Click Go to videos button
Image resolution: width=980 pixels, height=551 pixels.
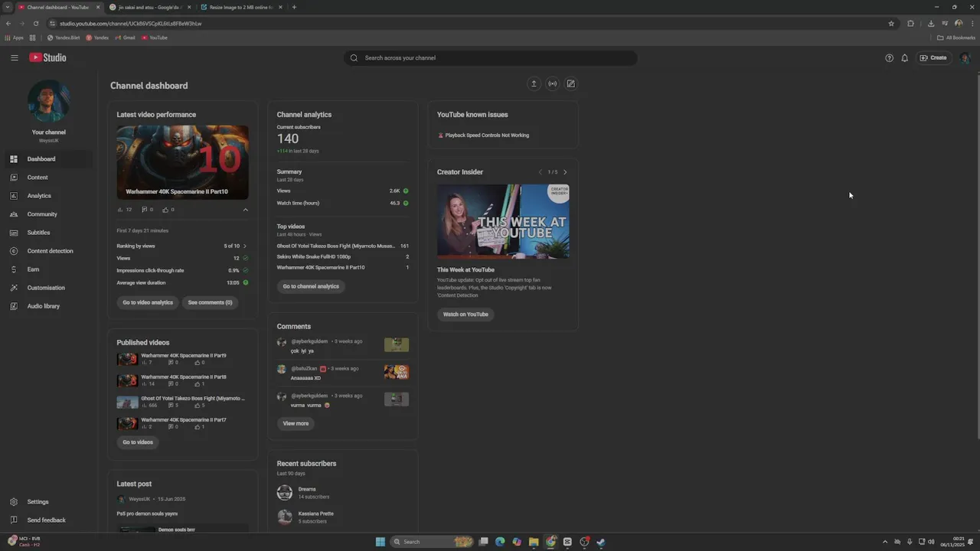(x=138, y=442)
